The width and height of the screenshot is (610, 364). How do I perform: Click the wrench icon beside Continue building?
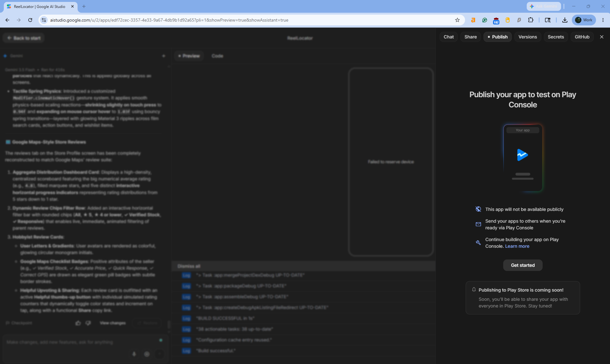478,243
